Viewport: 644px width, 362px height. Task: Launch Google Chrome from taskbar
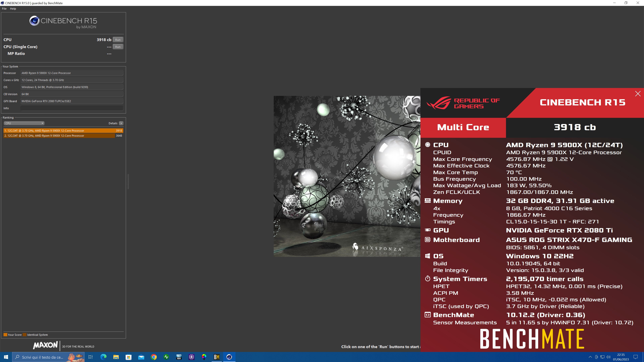(x=154, y=357)
